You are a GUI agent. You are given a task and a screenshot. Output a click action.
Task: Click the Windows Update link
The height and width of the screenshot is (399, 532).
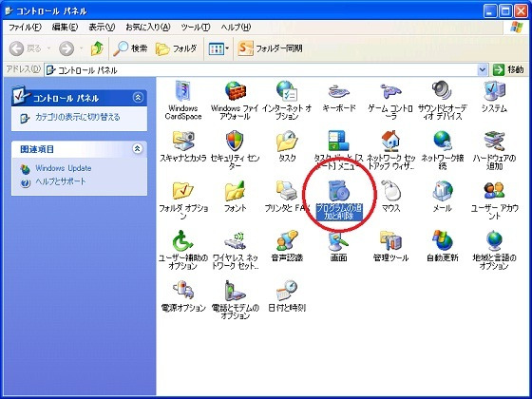coord(63,168)
